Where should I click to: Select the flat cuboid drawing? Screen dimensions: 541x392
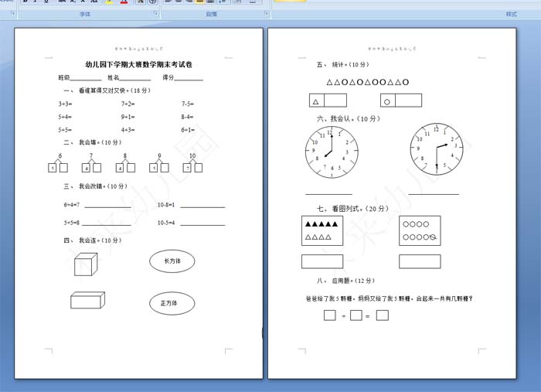click(x=87, y=300)
